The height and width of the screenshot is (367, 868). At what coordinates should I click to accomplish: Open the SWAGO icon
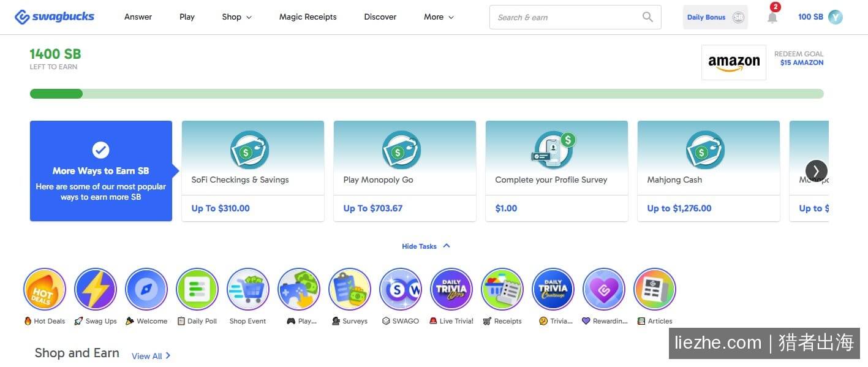[401, 289]
